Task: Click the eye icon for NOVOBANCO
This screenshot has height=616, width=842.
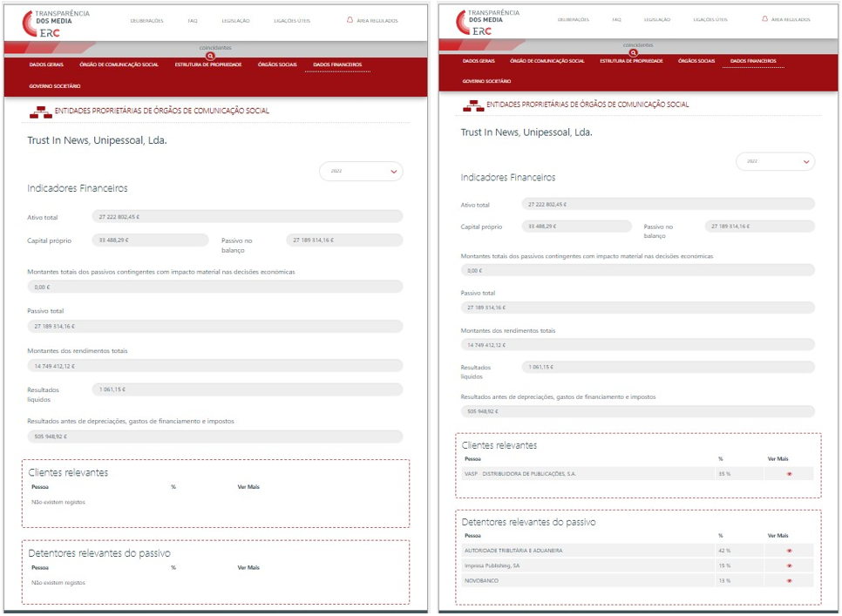Action: (789, 580)
